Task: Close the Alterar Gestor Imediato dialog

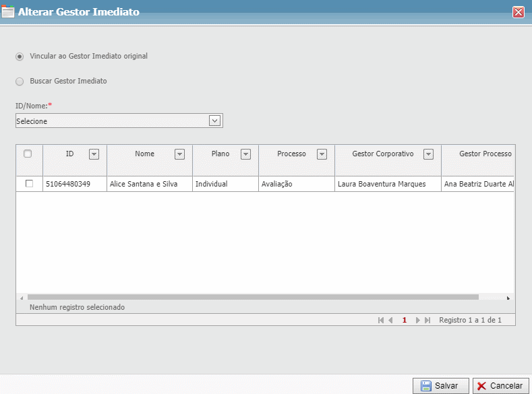Action: coord(519,11)
